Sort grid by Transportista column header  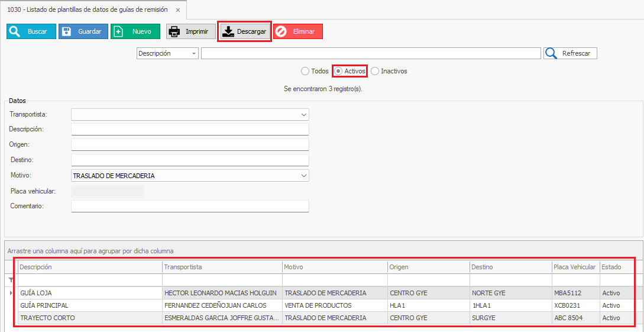click(222, 267)
